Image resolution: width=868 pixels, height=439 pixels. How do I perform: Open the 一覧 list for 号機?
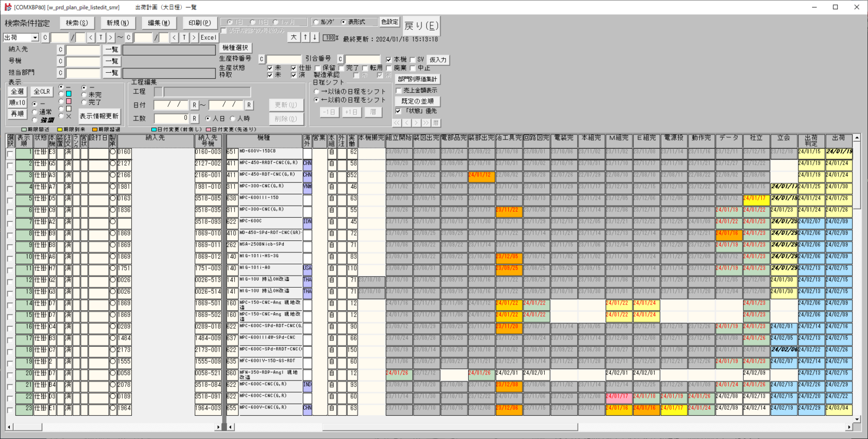click(112, 61)
